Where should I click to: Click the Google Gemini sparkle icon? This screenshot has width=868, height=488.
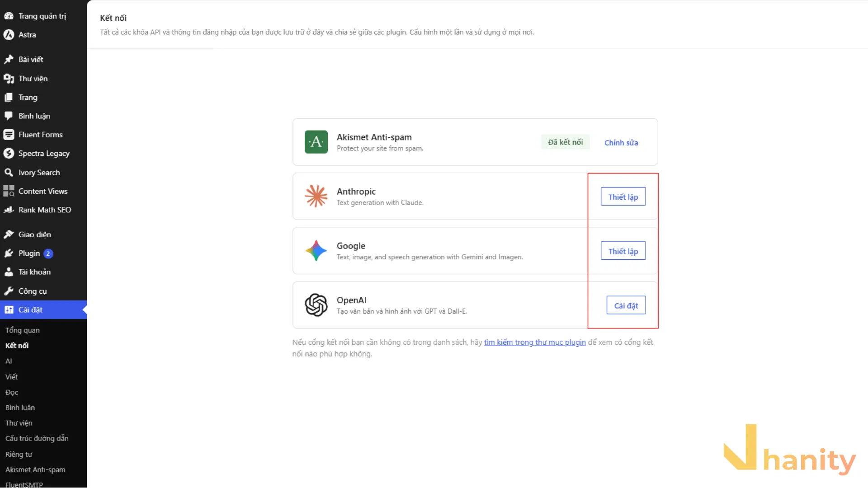(316, 250)
